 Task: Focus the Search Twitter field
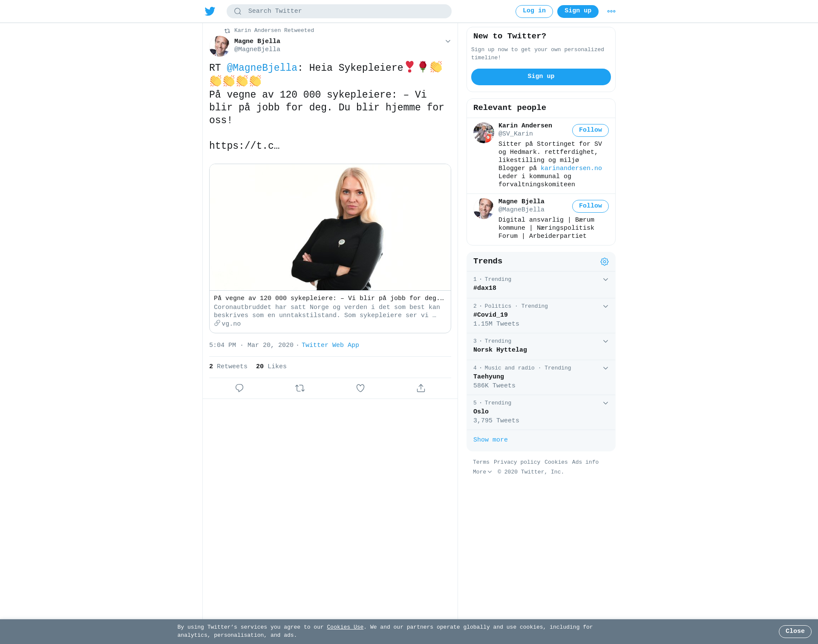coord(339,12)
